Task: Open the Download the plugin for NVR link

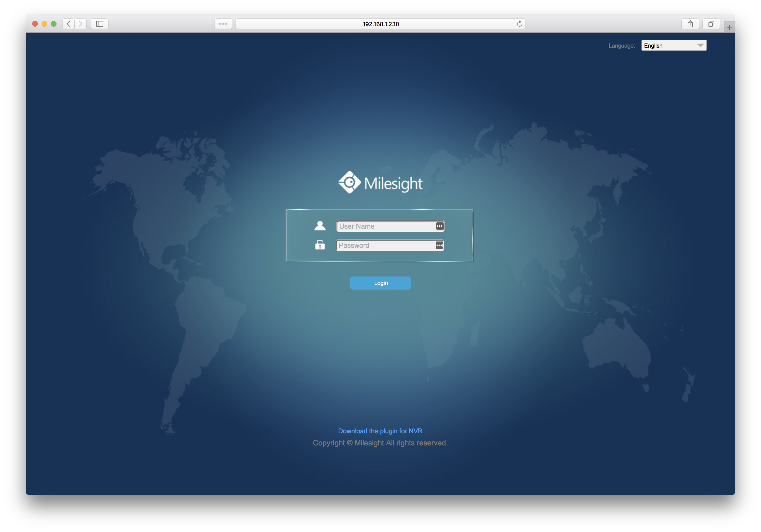Action: pyautogui.click(x=380, y=431)
